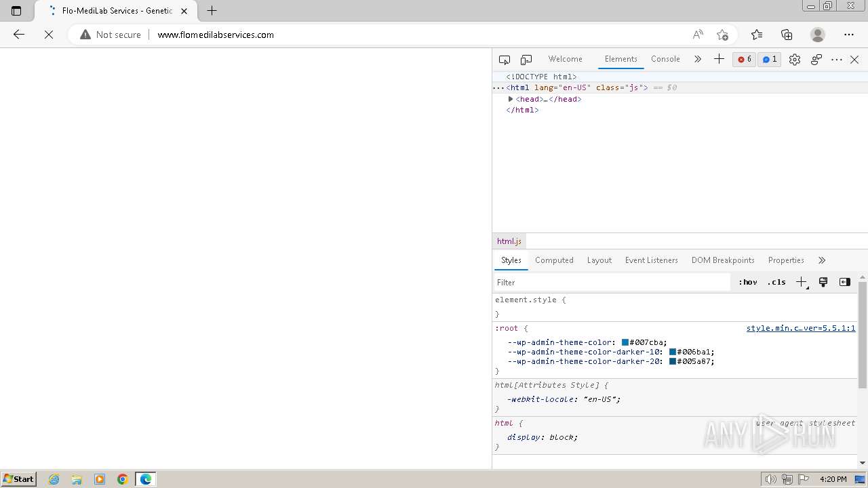Stop loading the page

49,35
